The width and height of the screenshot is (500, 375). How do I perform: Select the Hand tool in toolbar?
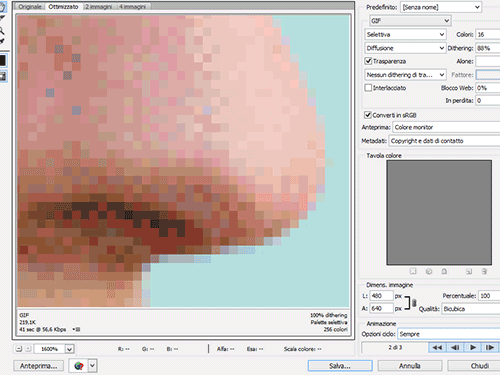[2, 7]
